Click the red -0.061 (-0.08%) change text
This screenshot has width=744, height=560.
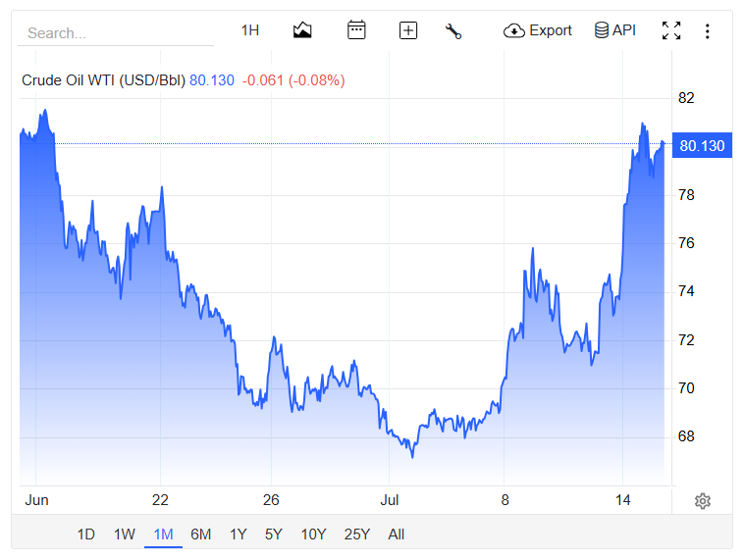click(x=293, y=80)
